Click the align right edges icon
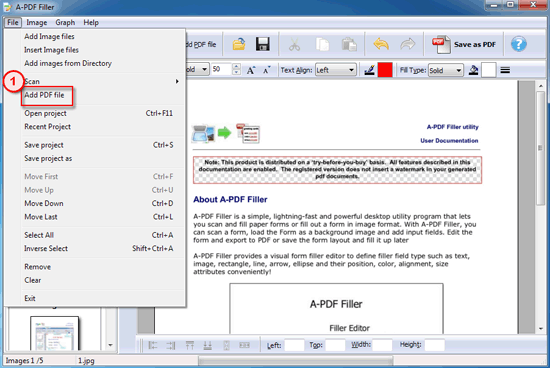550x368 pixels. pyautogui.click(x=171, y=346)
